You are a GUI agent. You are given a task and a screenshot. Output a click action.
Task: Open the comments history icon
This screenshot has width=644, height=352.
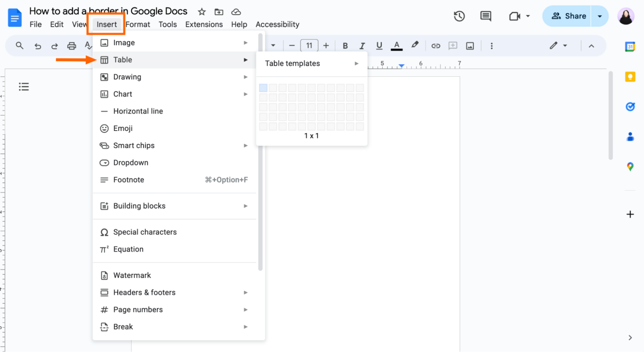click(486, 16)
